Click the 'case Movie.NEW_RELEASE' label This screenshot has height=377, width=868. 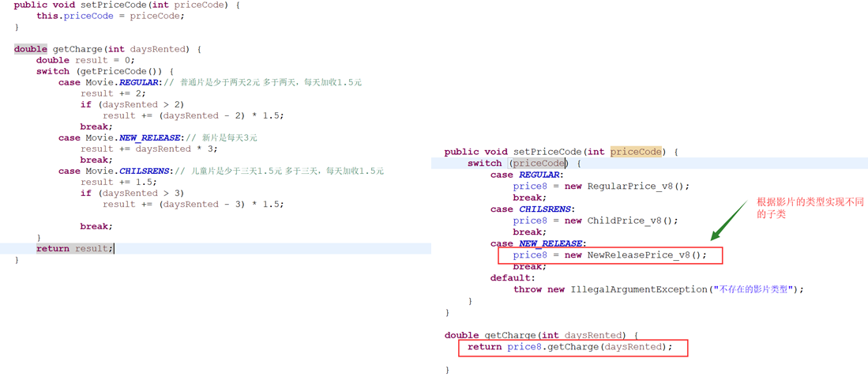coord(119,138)
